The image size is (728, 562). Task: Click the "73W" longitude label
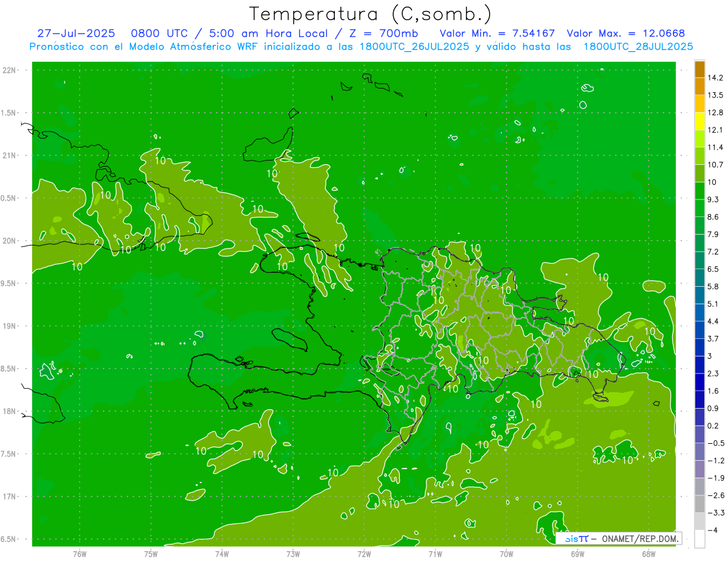click(x=293, y=554)
